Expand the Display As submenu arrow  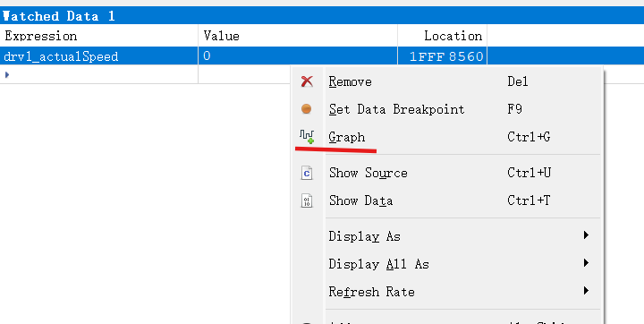pos(586,235)
